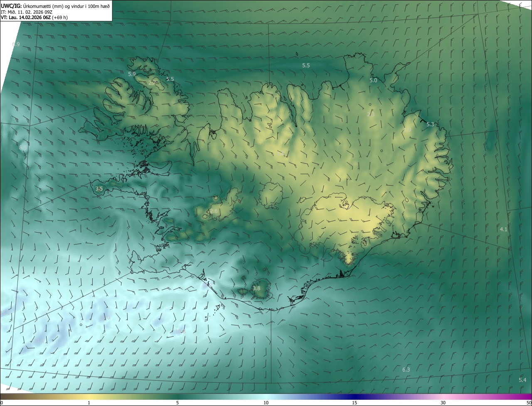
Task: Click the 10 tick on color legend
Action: click(266, 403)
